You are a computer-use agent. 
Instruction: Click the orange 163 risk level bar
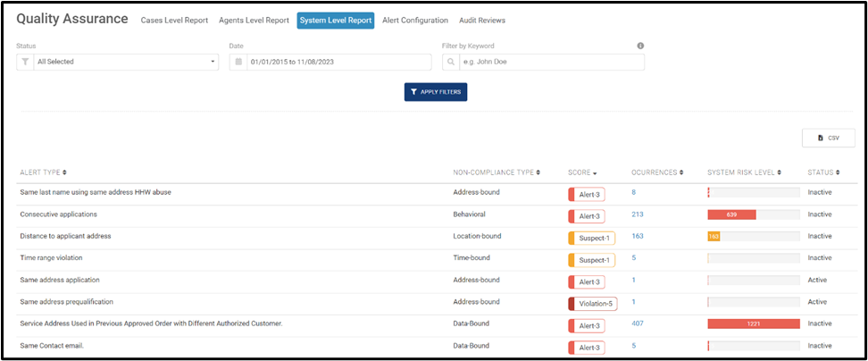click(714, 237)
